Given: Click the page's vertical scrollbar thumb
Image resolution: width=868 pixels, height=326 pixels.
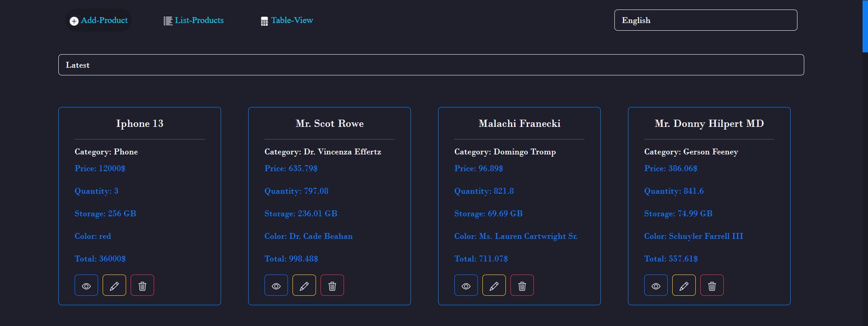Looking at the screenshot, I should click(865, 26).
